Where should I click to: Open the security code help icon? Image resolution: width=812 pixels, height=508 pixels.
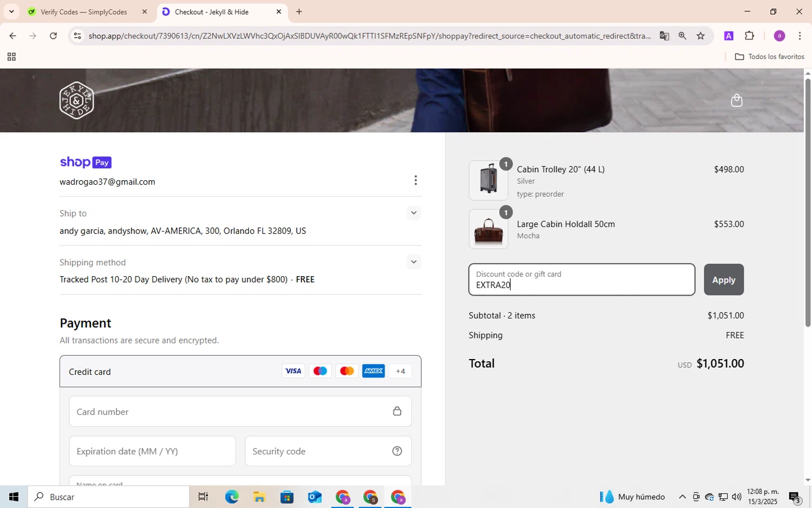point(397,451)
